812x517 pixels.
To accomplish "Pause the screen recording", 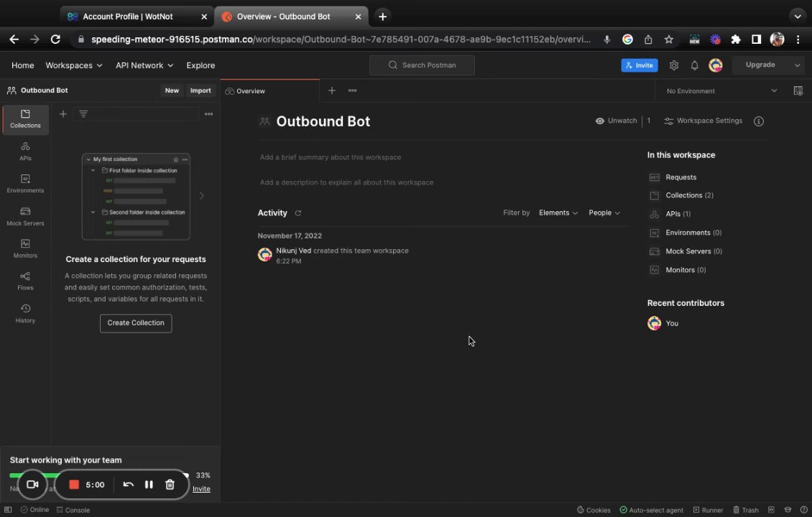I will point(149,485).
